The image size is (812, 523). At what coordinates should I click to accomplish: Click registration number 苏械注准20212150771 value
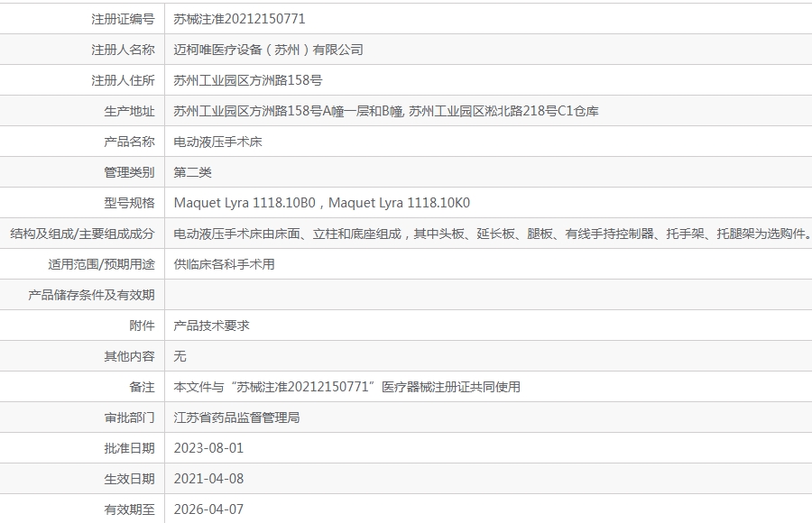click(239, 19)
